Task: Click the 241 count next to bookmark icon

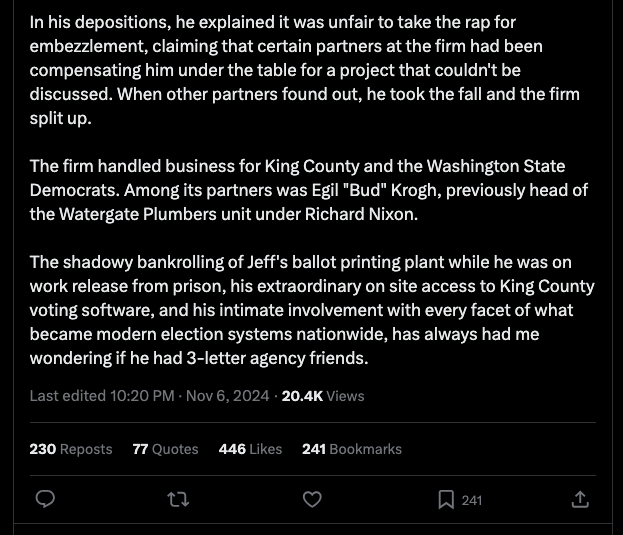Action: 472,500
